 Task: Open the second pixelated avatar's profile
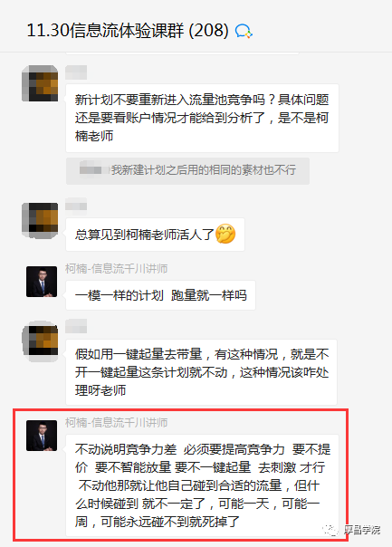[40, 220]
